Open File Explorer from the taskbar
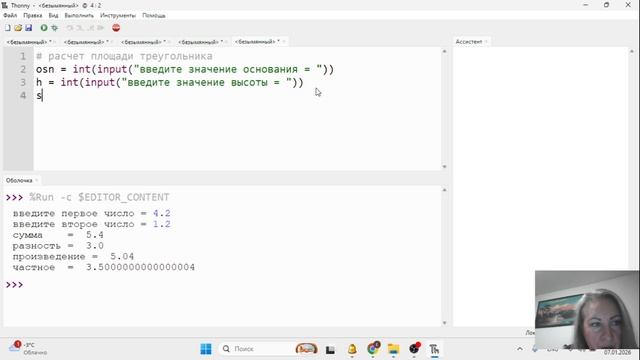 pos(393,349)
